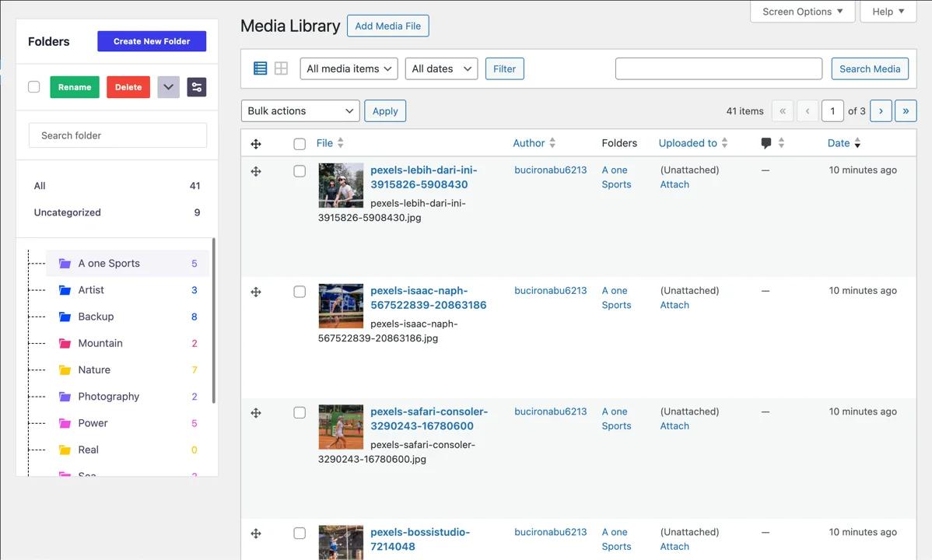Click the Backup folder icon
The image size is (932, 560).
click(65, 317)
